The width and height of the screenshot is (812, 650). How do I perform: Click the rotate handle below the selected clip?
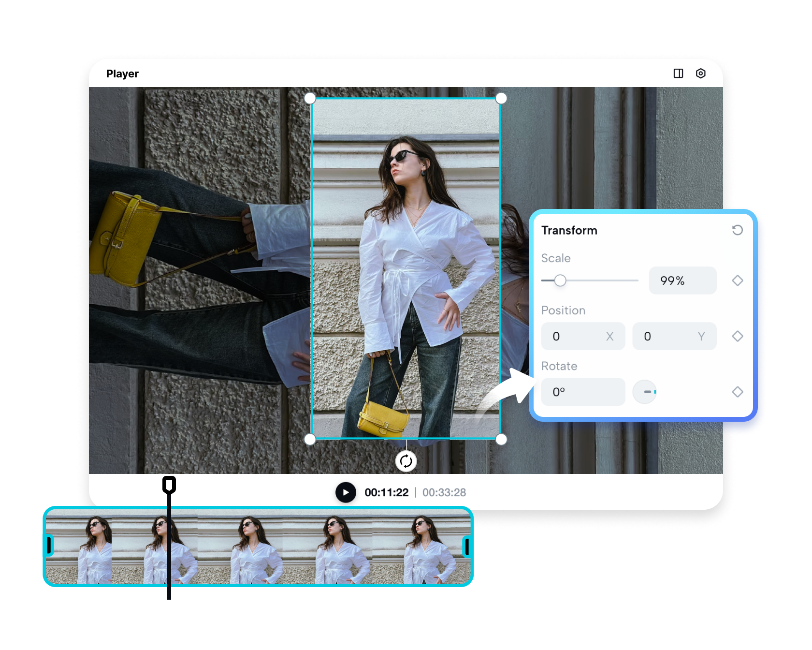406,461
